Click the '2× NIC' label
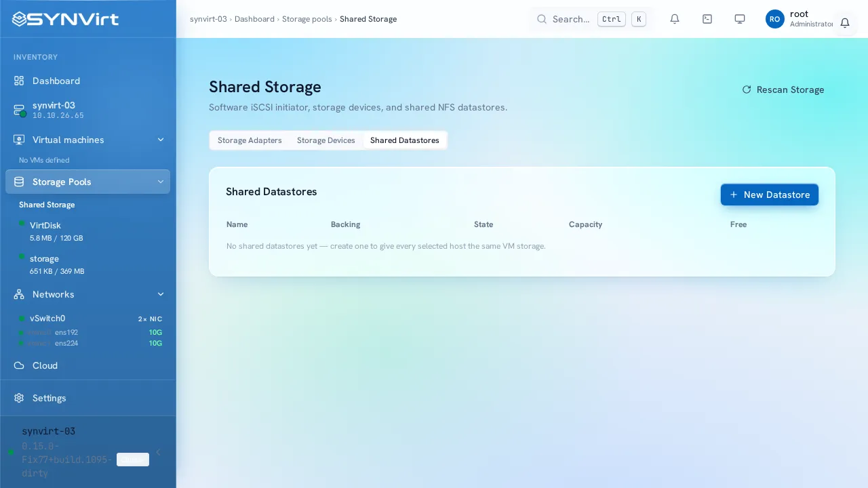The image size is (868, 488). tap(150, 319)
